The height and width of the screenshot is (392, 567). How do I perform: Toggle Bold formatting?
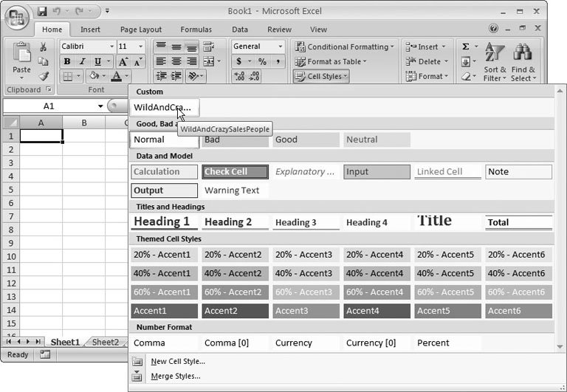[67, 61]
